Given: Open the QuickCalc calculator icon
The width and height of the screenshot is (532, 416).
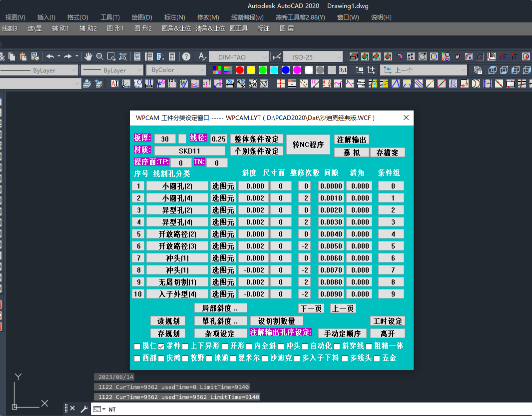Looking at the screenshot, I should click(172, 56).
